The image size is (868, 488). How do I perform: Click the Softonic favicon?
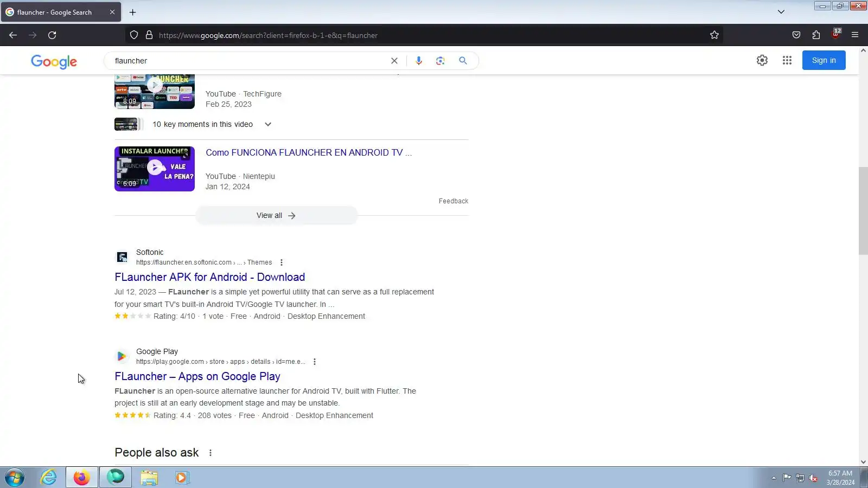(122, 257)
